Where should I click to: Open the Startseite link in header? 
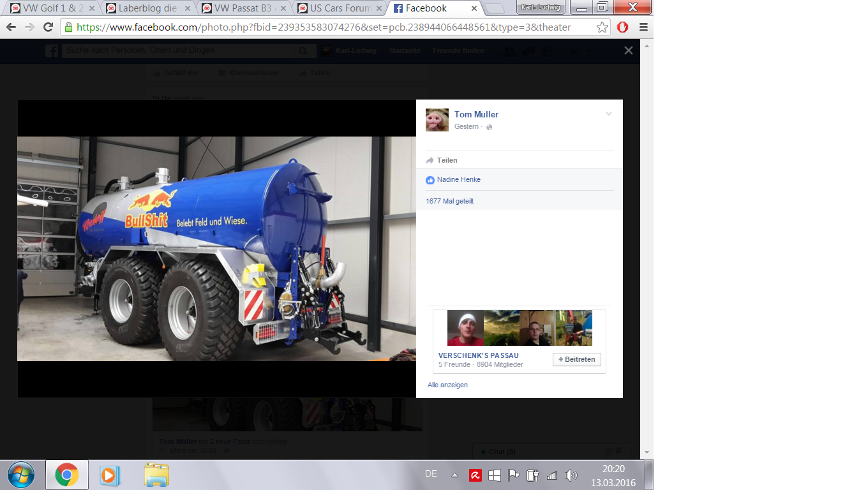click(404, 51)
